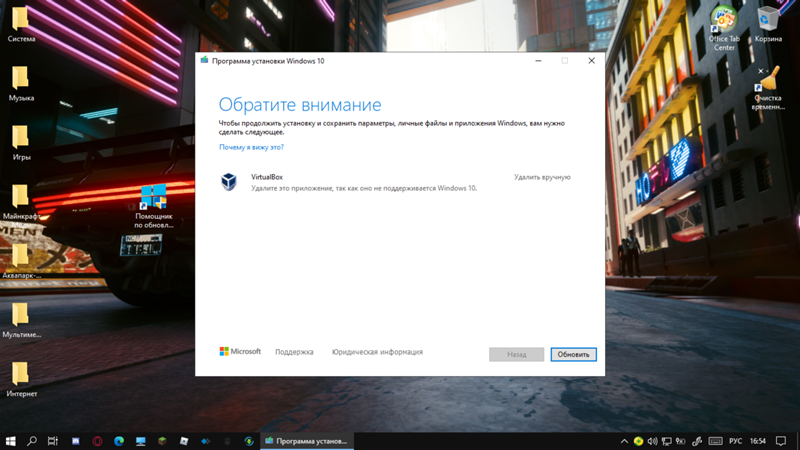This screenshot has height=450, width=800.
Task: Select the VirtualBox application name text
Action: tap(267, 177)
